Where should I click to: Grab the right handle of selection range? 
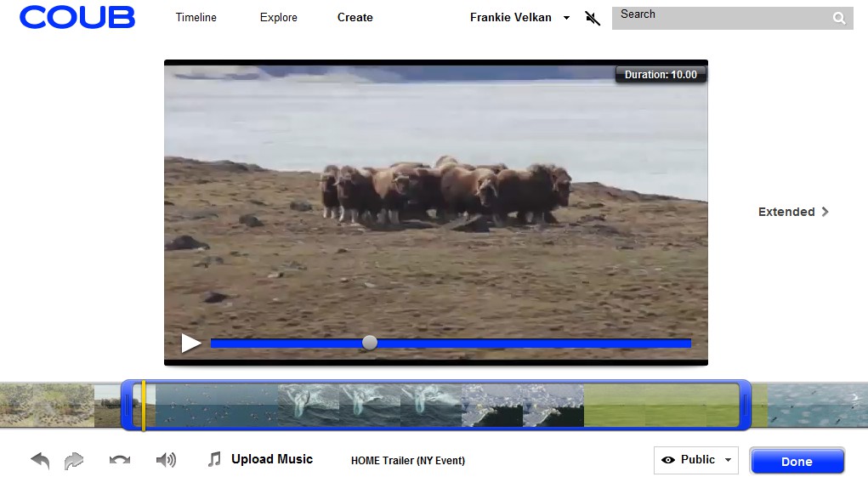[745, 406]
